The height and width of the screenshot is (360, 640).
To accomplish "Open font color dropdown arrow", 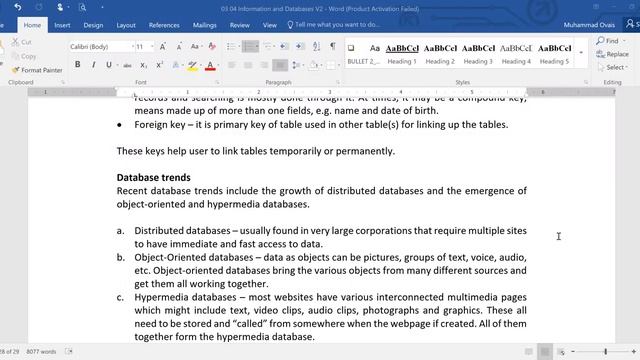I will (218, 65).
